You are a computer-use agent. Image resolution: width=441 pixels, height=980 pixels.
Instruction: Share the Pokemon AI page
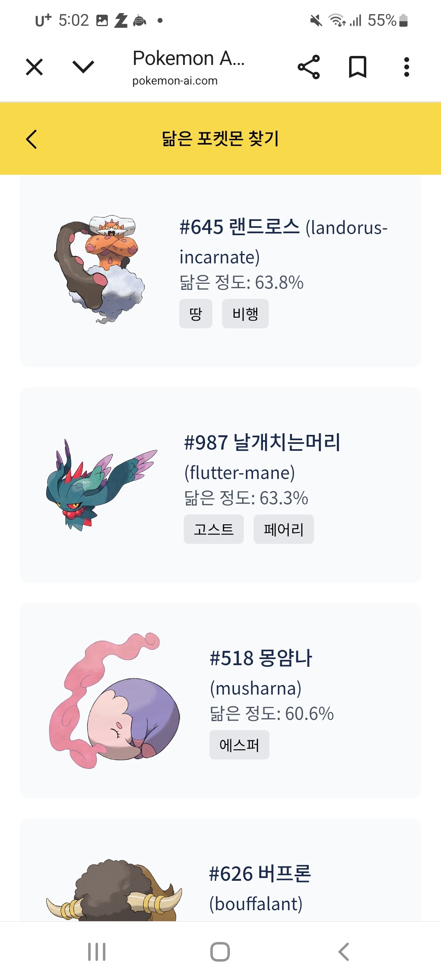[x=309, y=67]
